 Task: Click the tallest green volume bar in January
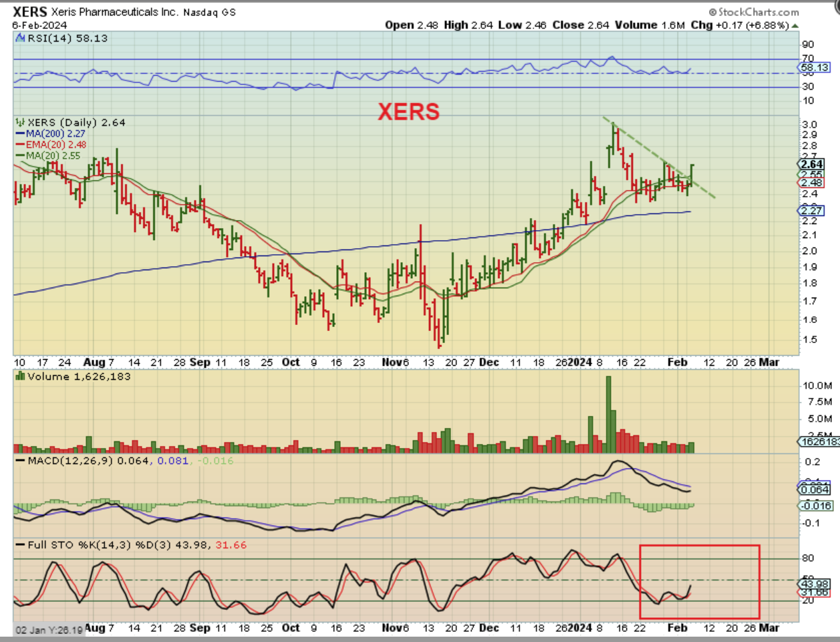[x=609, y=415]
